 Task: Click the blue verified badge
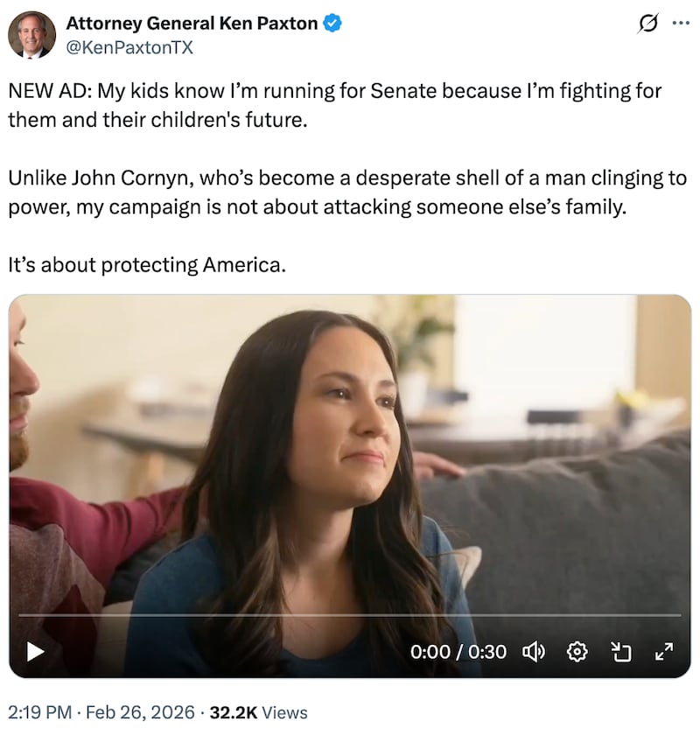point(332,24)
